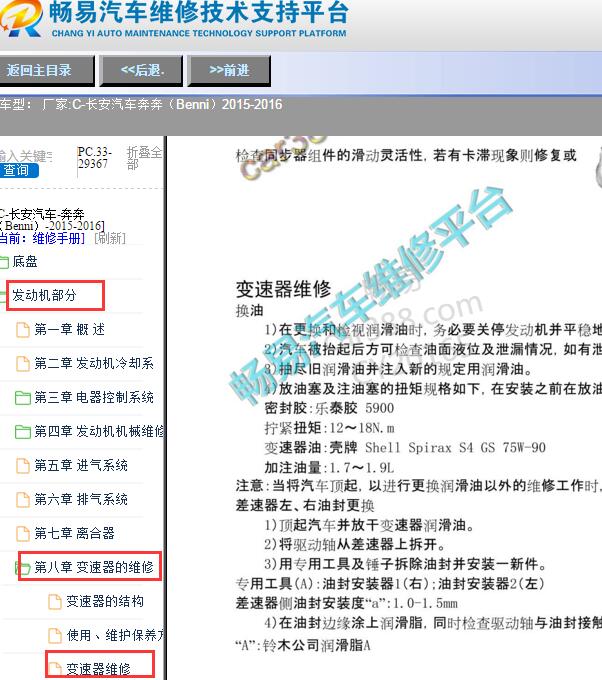Click the Shell Spirax S4 GS 75W-90 text
Viewport: 602px width, 680px height.
455,448
